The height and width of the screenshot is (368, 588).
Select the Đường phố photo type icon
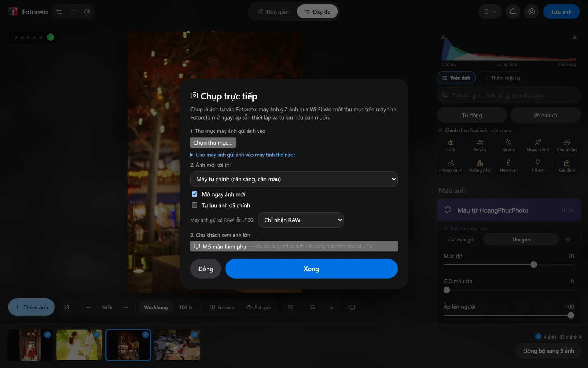point(480,166)
